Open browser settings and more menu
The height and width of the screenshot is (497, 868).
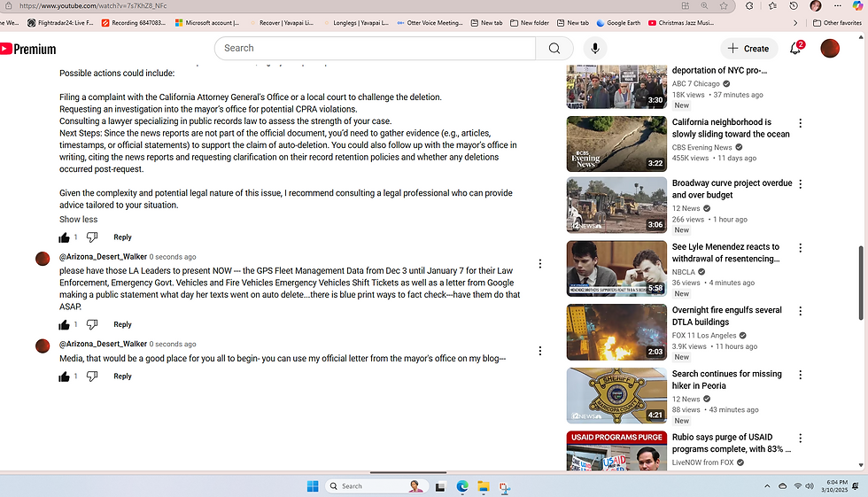point(838,5)
